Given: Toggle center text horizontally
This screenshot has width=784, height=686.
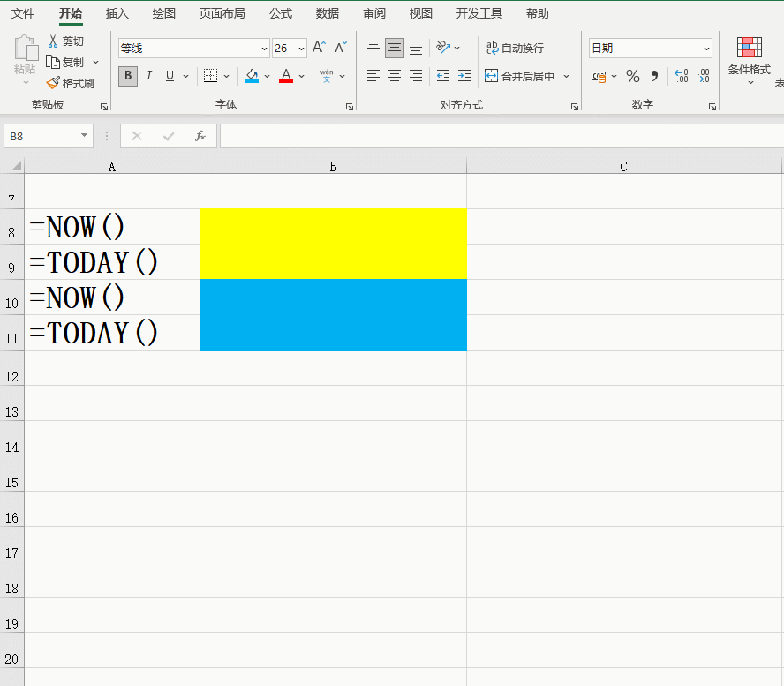Looking at the screenshot, I should coord(395,76).
